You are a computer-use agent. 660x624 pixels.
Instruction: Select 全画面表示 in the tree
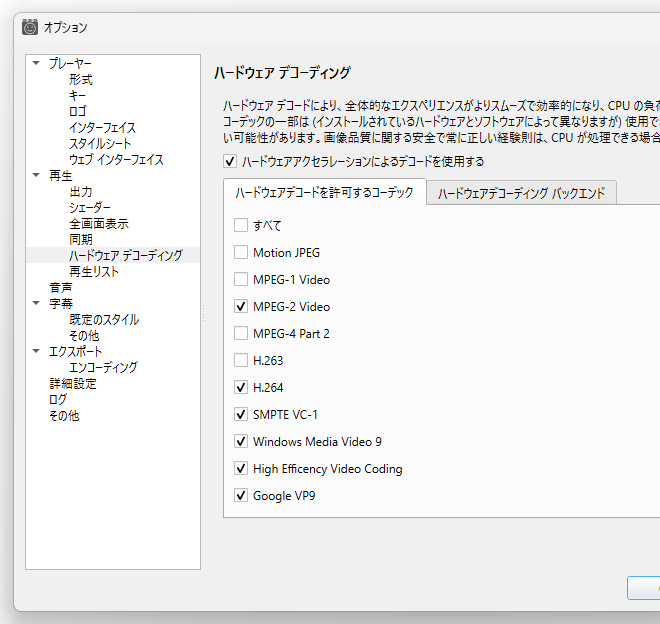tap(99, 223)
